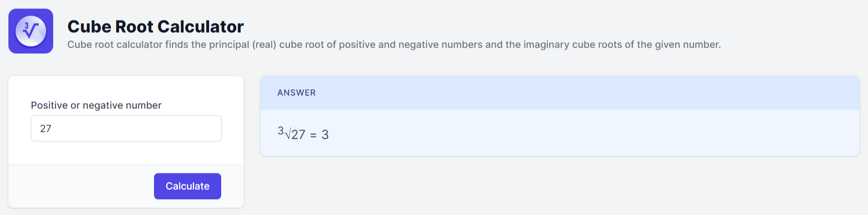Select the Cube Root Calculator heading
868x215 pixels.
(x=155, y=27)
